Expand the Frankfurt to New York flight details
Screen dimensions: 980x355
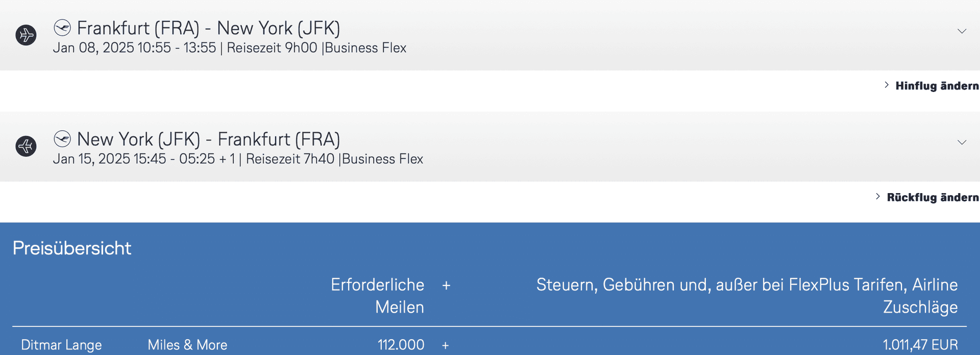pos(962,32)
